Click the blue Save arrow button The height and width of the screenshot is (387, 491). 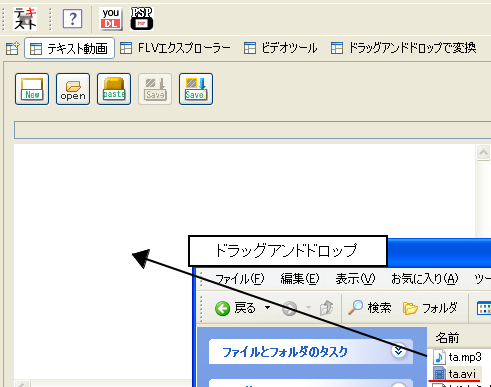(196, 89)
